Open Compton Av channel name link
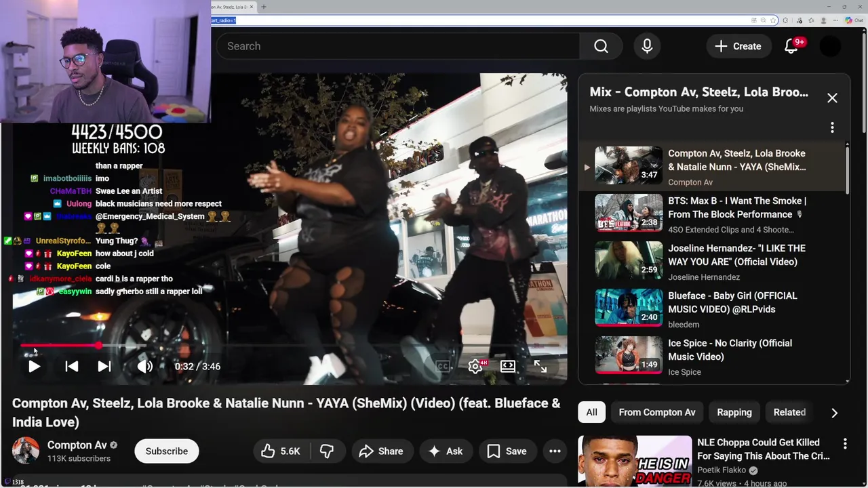Screen dimensions: 868x488 (77, 445)
